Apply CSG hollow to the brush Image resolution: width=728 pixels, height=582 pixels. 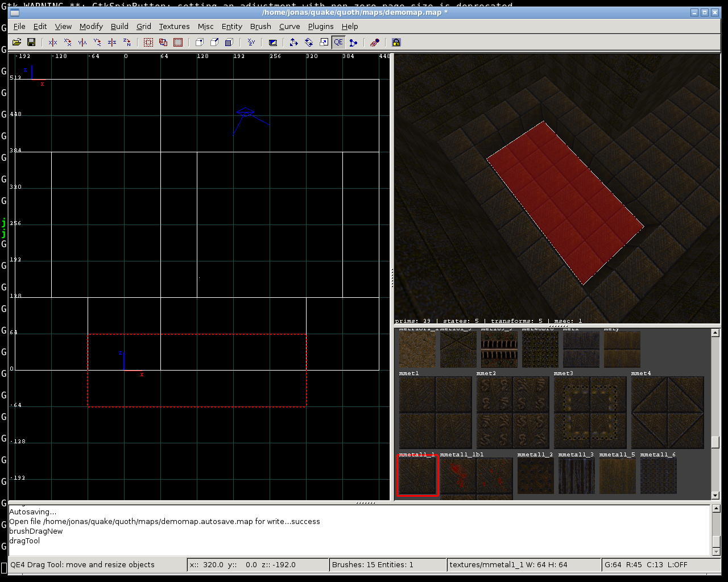click(x=200, y=42)
